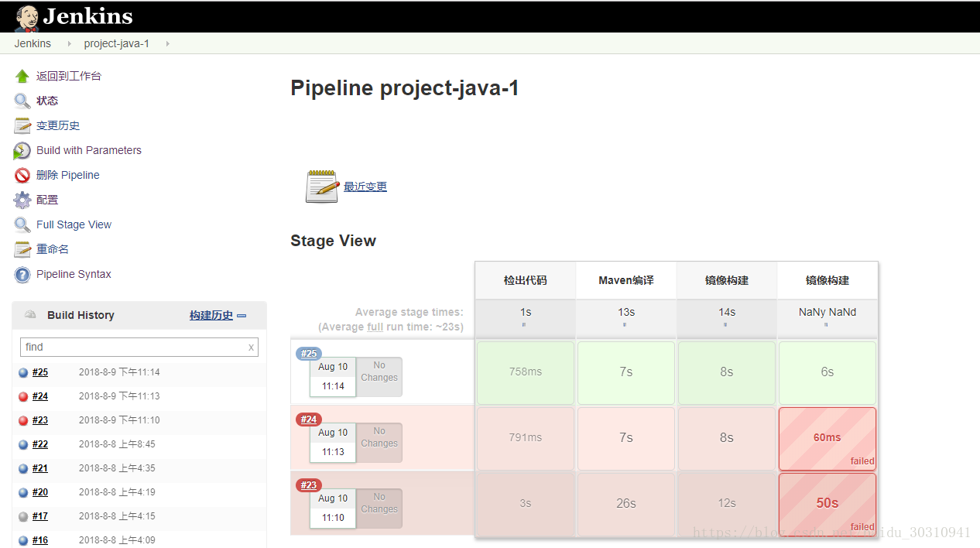Click the Full Stage View magnifier icon
The image size is (980, 548).
(x=22, y=224)
